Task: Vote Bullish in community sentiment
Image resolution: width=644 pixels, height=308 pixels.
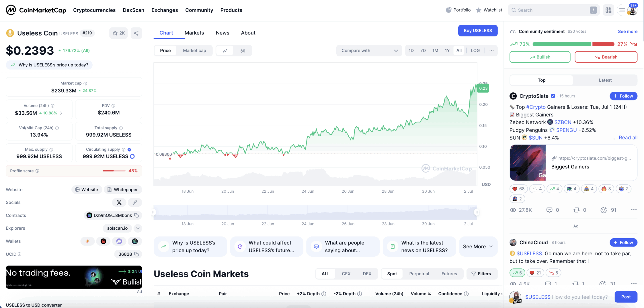Action: pyautogui.click(x=540, y=57)
